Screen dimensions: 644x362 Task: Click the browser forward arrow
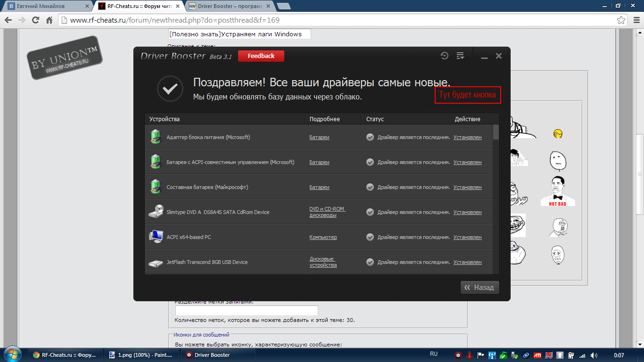21,20
